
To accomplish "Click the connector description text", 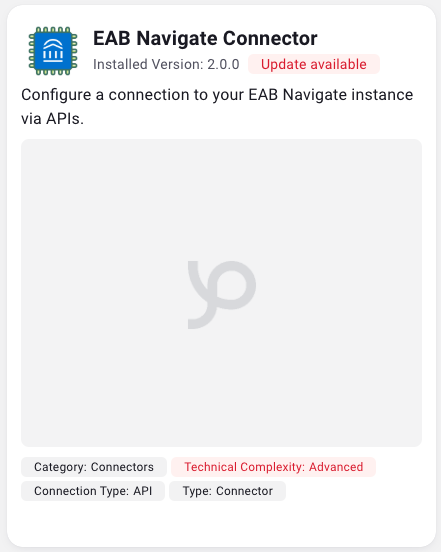I will (x=217, y=107).
